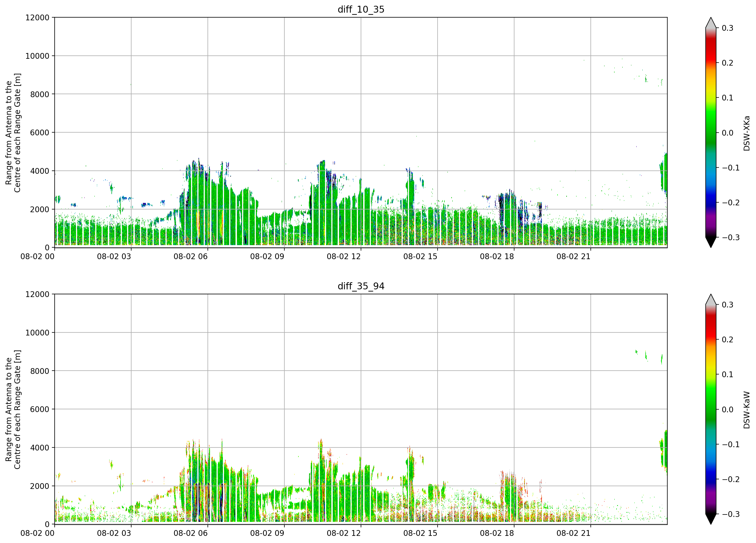
Task: Click the 6000 y-tick in diff_35_94 plot
Action: coord(40,409)
